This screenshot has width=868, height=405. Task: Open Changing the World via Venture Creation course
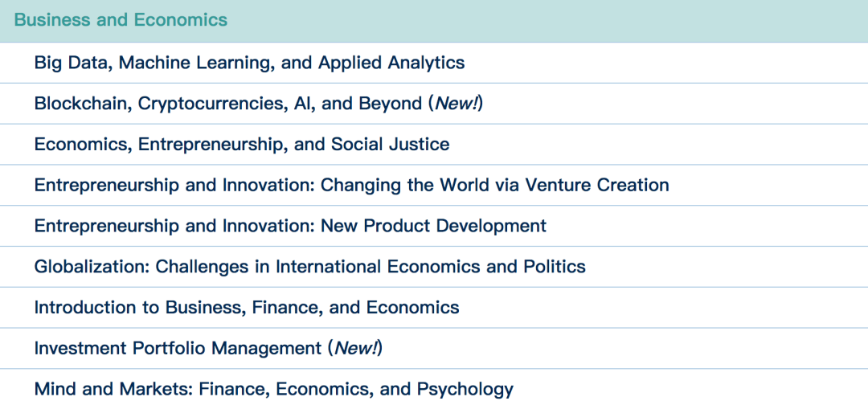[351, 186]
